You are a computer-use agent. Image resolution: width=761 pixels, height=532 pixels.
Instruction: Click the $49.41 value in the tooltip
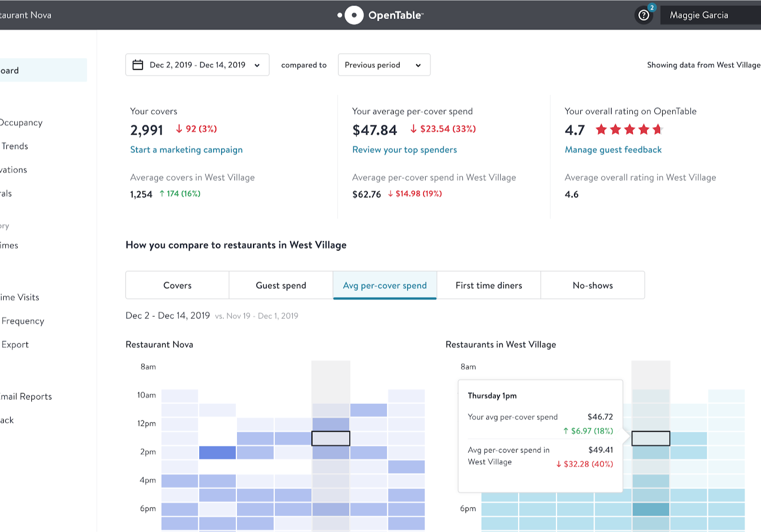pyautogui.click(x=601, y=450)
